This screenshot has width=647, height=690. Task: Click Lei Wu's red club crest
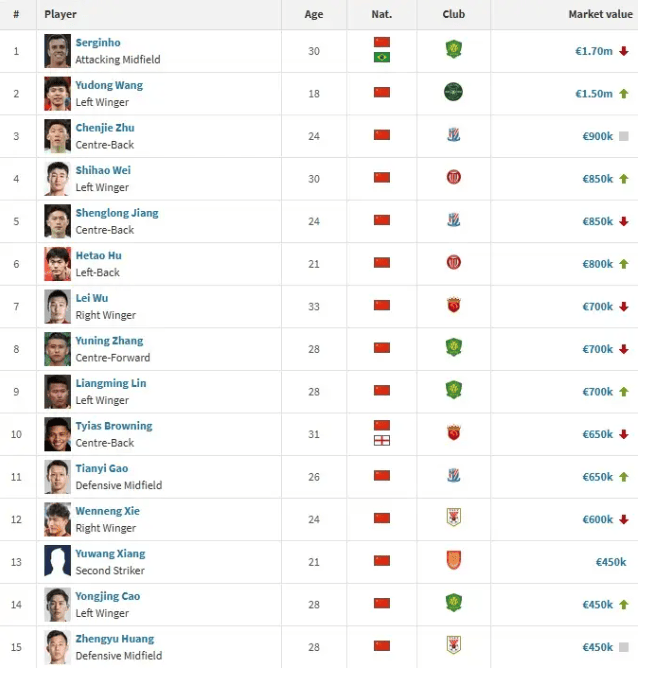pos(453,305)
